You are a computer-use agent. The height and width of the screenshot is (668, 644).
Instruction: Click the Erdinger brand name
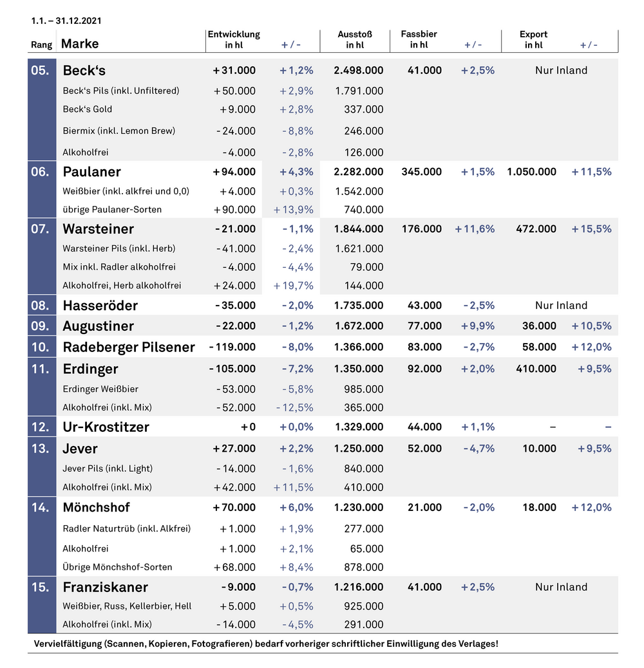tap(90, 369)
